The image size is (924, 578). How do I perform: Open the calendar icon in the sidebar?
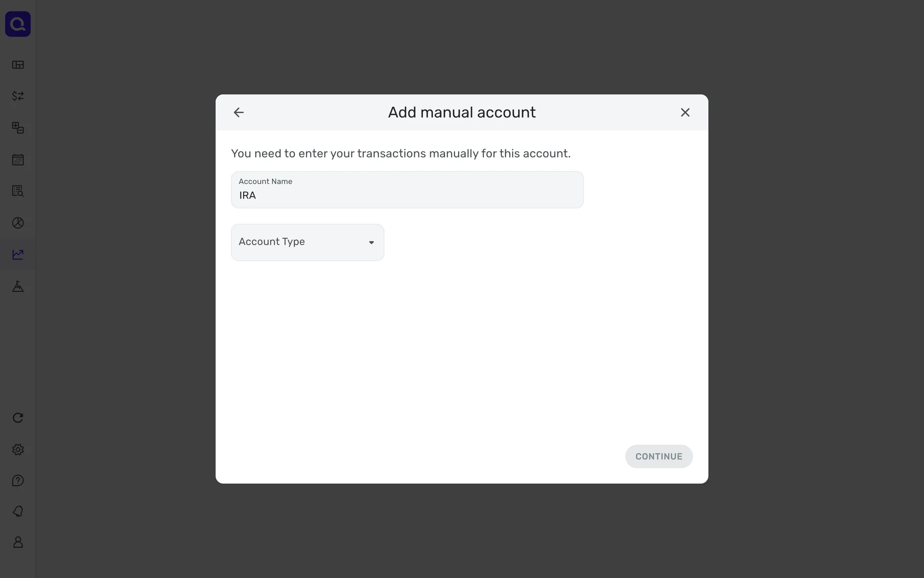coord(18,160)
